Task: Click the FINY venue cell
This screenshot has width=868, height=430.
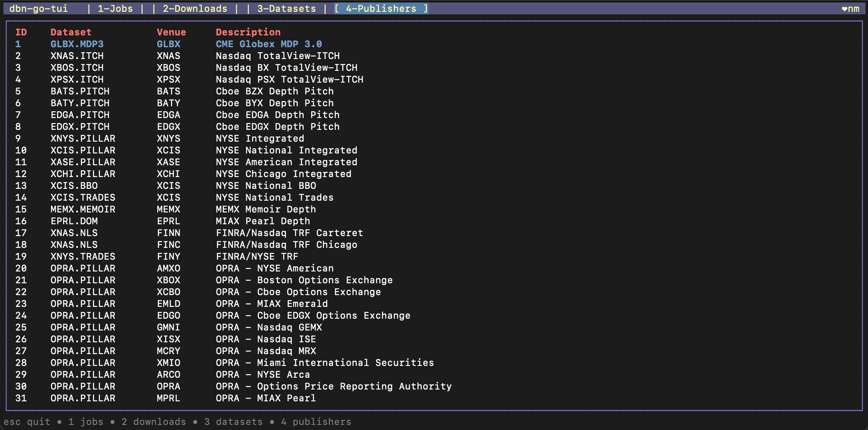Action: point(168,256)
